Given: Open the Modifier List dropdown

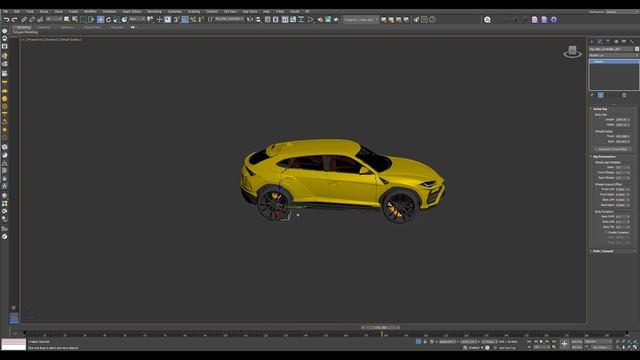Looking at the screenshot, I should point(613,55).
